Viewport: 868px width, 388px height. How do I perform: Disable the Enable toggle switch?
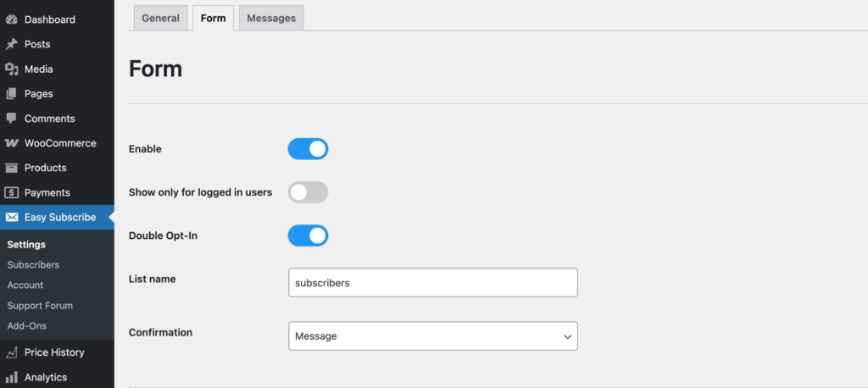tap(308, 149)
